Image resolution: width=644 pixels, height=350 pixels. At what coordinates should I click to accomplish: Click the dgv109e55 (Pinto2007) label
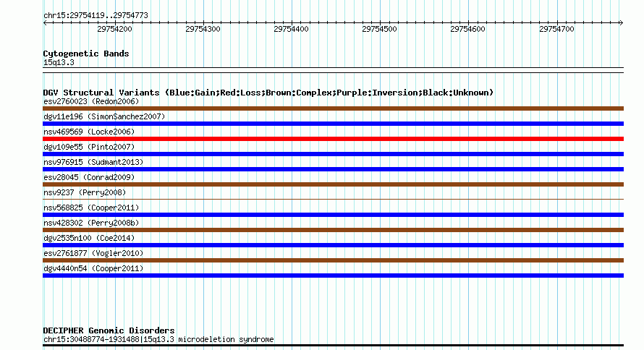[x=89, y=147]
